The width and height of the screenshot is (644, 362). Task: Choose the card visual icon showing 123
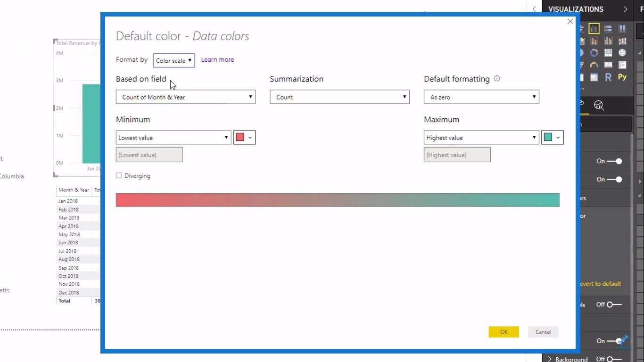608,65
